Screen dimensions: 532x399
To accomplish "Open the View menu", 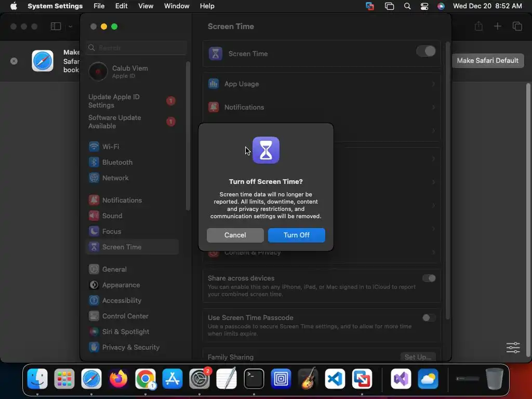I will 145,6.
